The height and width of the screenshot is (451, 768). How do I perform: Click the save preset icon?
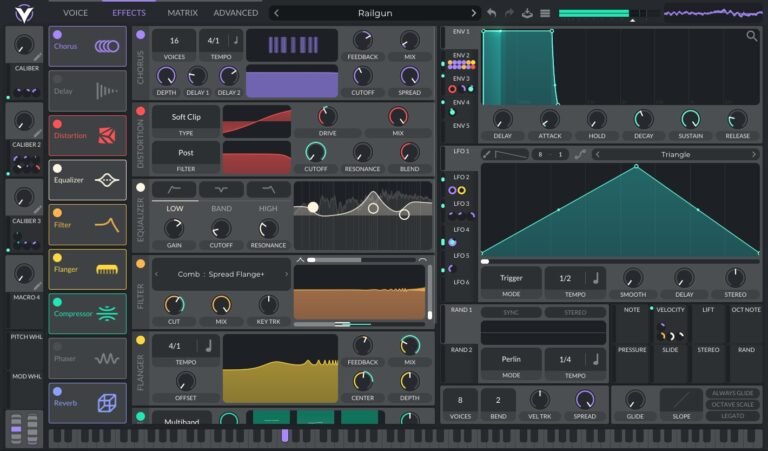tap(527, 13)
